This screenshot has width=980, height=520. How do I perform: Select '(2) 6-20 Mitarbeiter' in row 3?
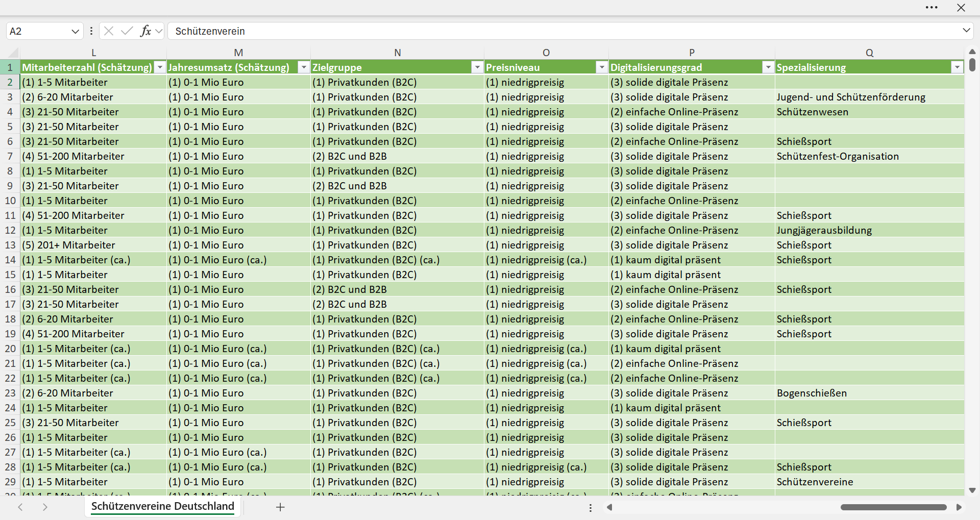pyautogui.click(x=93, y=97)
